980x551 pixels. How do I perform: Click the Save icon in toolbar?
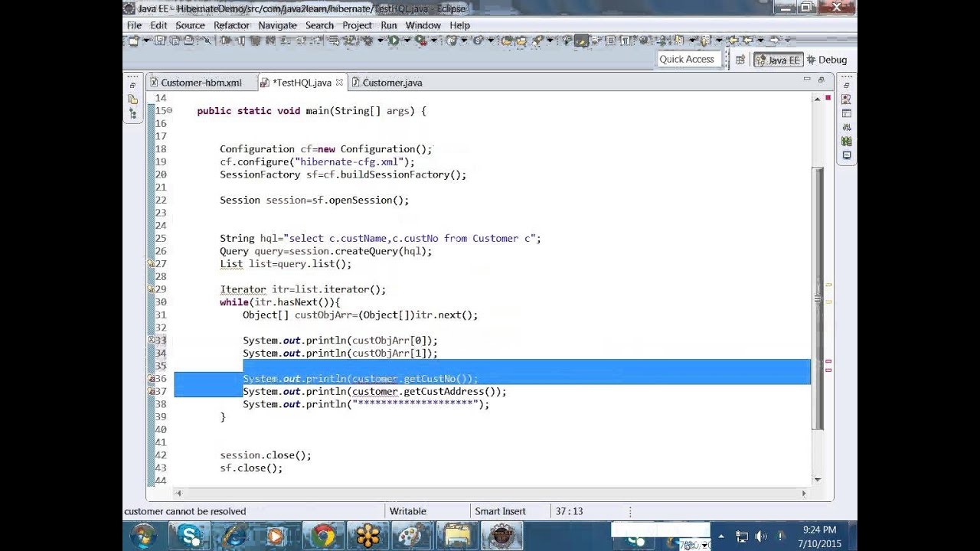[158, 41]
